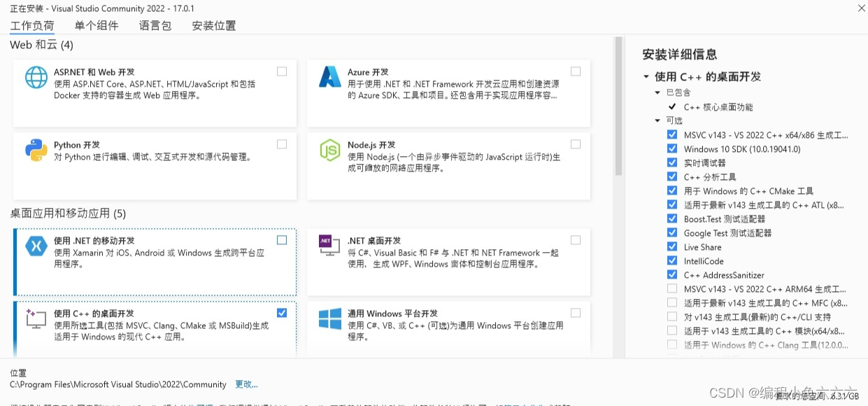Uncheck the 实时调试器 option
Screen dimensions: 868x406
point(672,162)
